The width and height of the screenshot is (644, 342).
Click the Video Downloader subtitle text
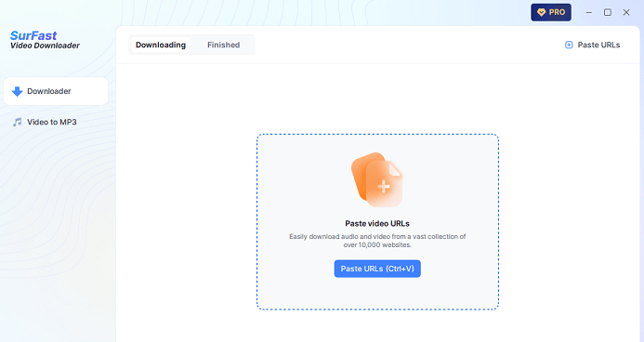coord(45,46)
